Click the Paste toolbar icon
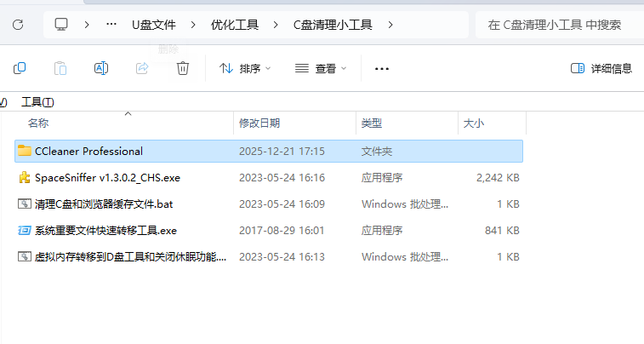644x344 pixels. click(x=60, y=68)
